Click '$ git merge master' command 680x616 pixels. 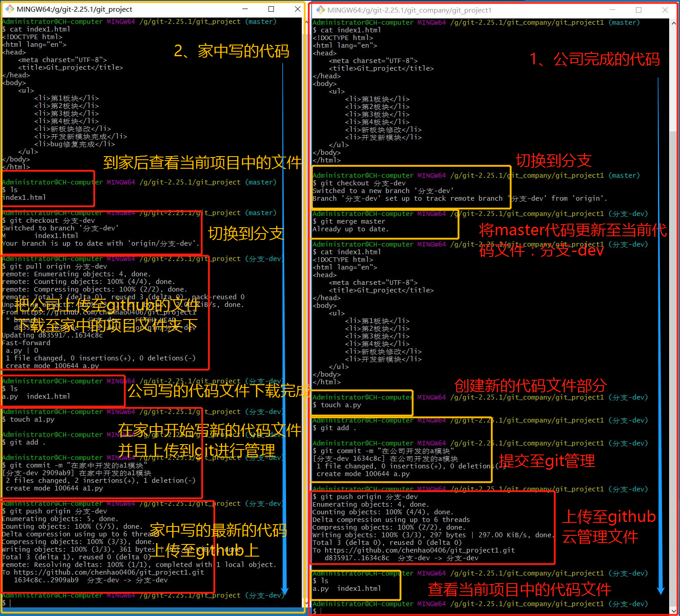click(x=349, y=221)
